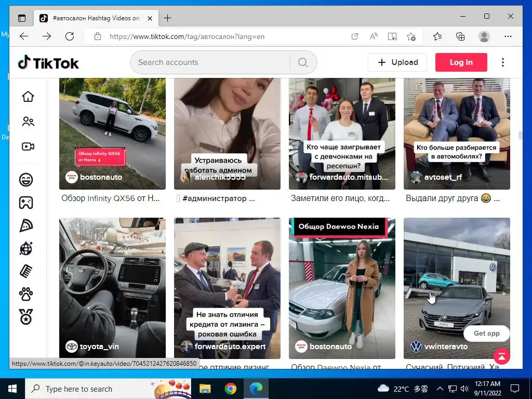
Task: Open the TikTok home icon in sidebar
Action: [x=28, y=96]
